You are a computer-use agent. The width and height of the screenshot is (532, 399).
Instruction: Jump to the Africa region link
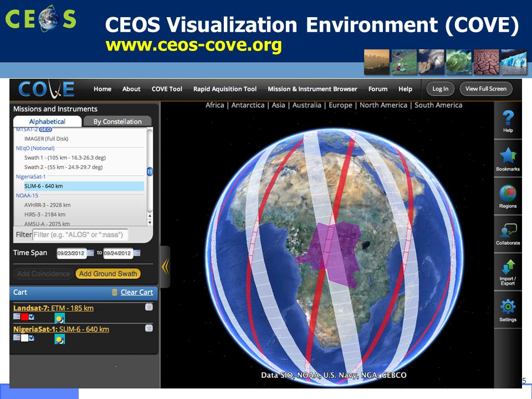(x=214, y=105)
